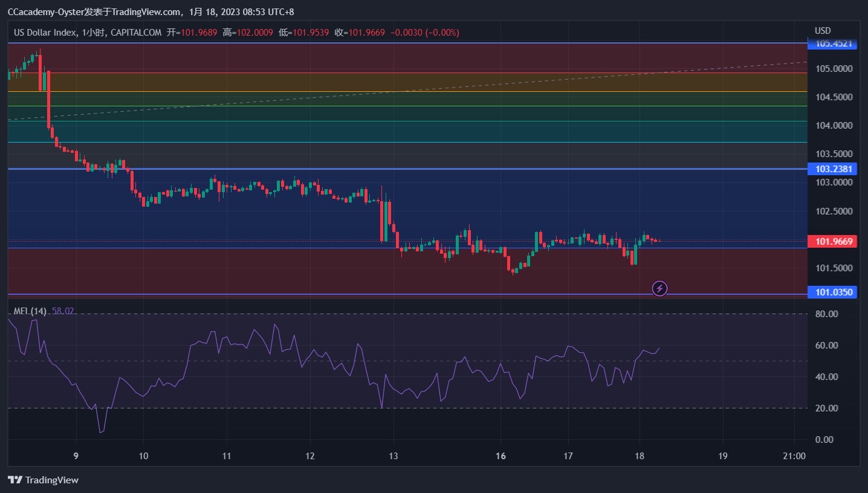Click the 20.00 level on MFI scale
The width and height of the screenshot is (868, 493).
(x=826, y=408)
